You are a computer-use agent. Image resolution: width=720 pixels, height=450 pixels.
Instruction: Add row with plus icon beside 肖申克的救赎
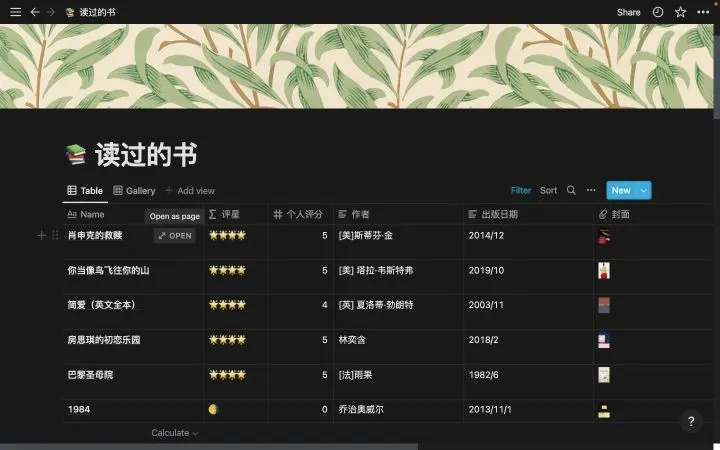(41, 235)
